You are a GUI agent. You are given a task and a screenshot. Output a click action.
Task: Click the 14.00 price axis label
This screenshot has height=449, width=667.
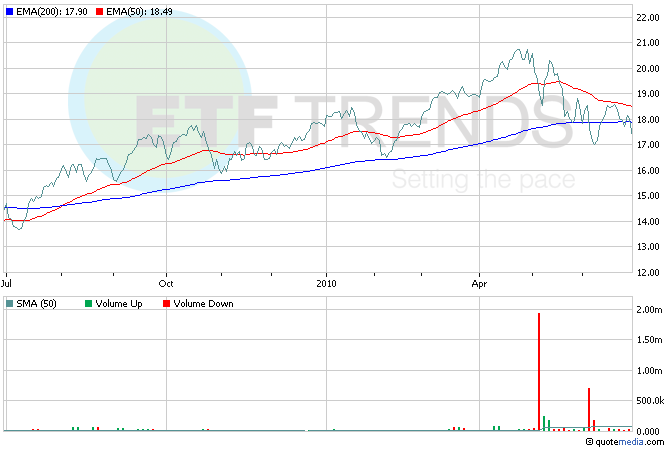(x=648, y=222)
